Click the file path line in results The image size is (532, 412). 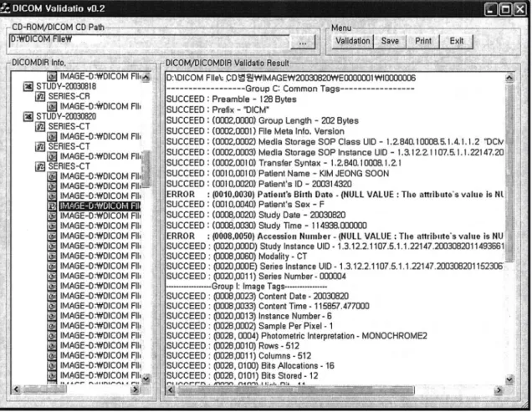click(291, 78)
